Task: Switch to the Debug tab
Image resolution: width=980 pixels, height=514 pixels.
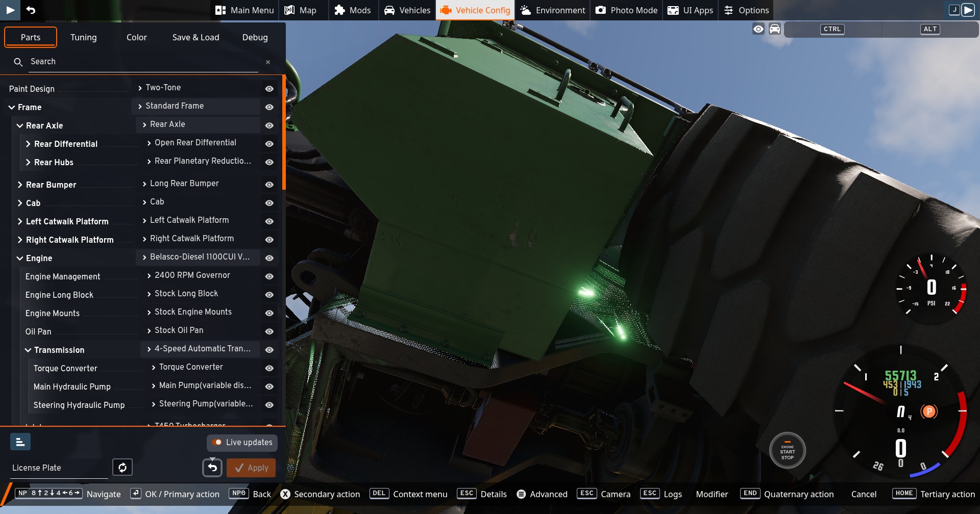Action: tap(255, 37)
